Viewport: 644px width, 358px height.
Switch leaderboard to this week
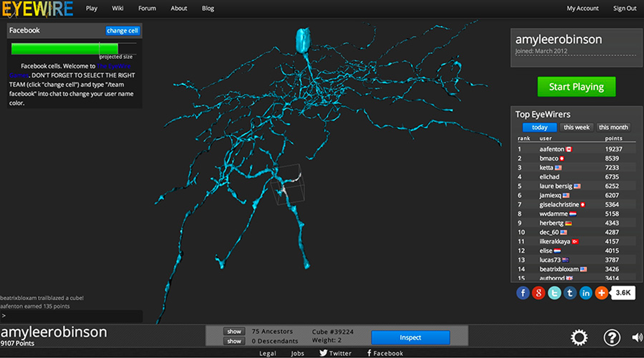click(x=576, y=127)
